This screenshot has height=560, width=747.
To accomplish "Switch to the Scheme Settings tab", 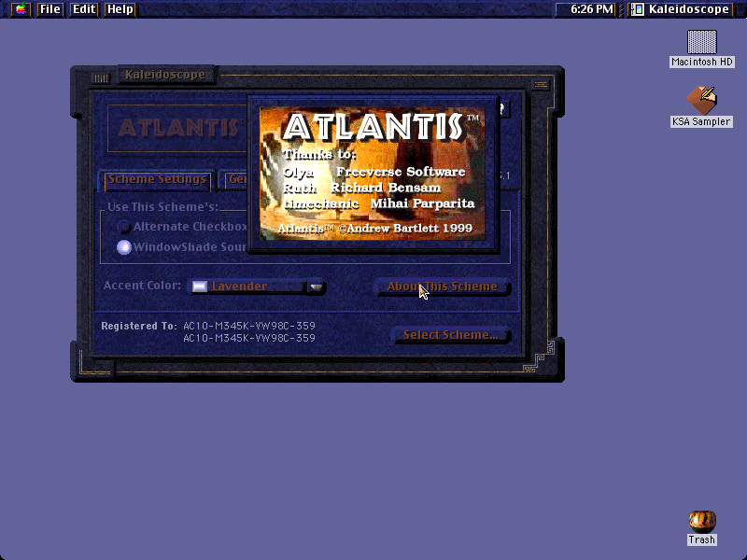I will (157, 179).
